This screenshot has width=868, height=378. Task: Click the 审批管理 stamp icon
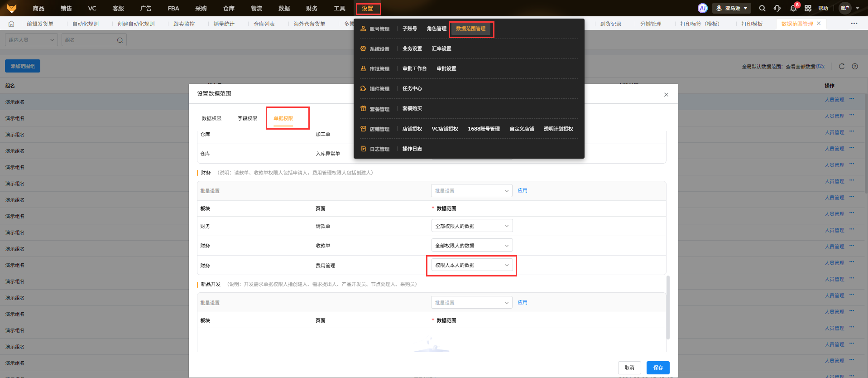(363, 68)
